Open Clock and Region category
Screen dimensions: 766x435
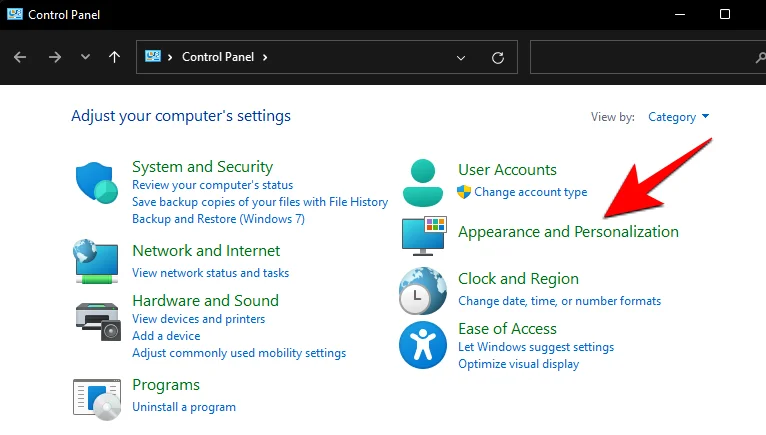[518, 279]
